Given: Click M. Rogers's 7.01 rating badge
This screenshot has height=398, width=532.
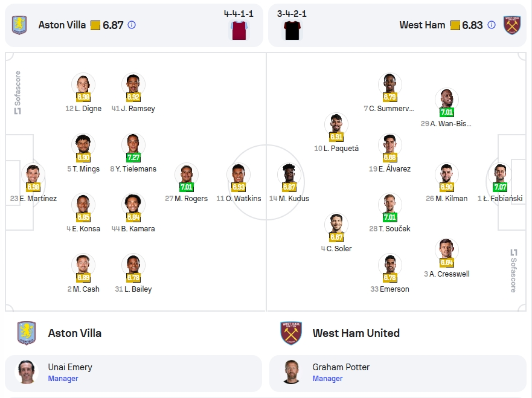Looking at the screenshot, I should (186, 187).
